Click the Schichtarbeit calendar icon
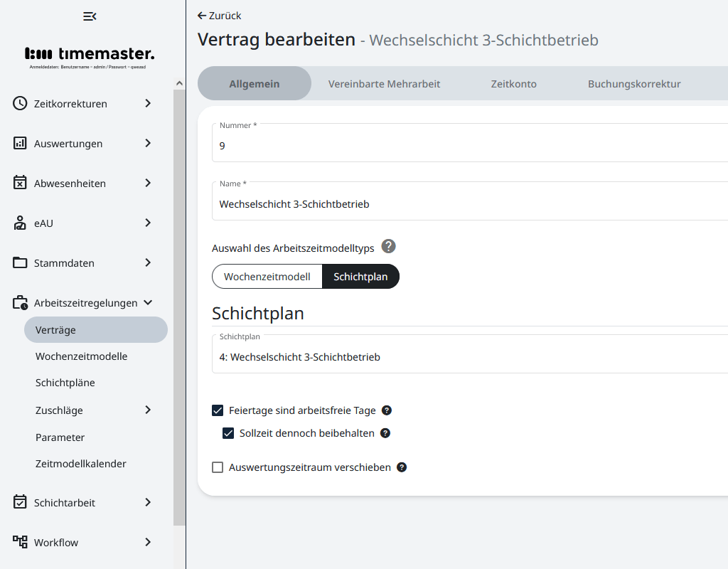Image resolution: width=728 pixels, height=569 pixels. (x=19, y=502)
